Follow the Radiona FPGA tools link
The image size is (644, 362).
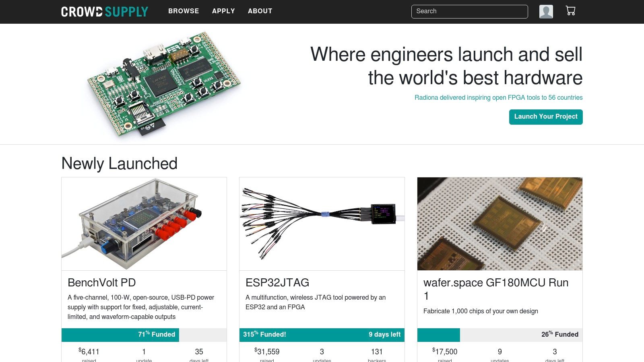[x=498, y=98]
